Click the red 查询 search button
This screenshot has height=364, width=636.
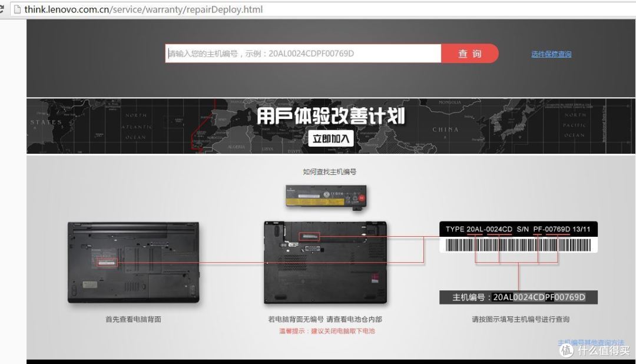(x=470, y=54)
